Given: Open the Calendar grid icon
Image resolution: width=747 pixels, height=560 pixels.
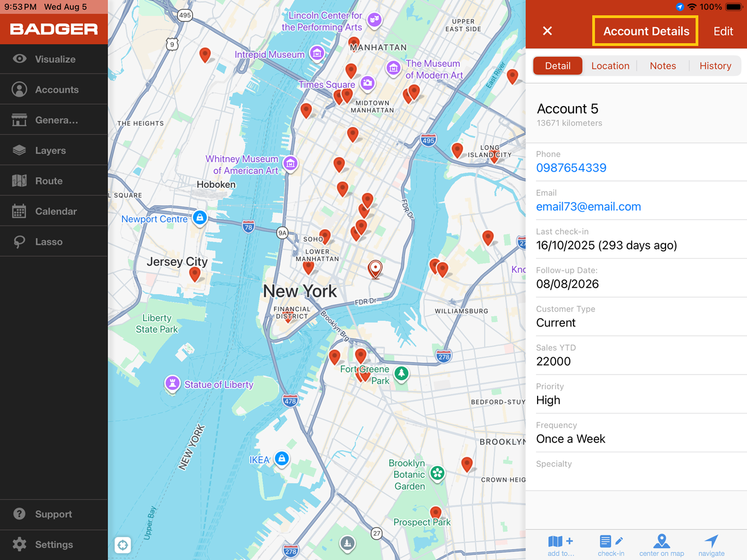Looking at the screenshot, I should (x=20, y=211).
